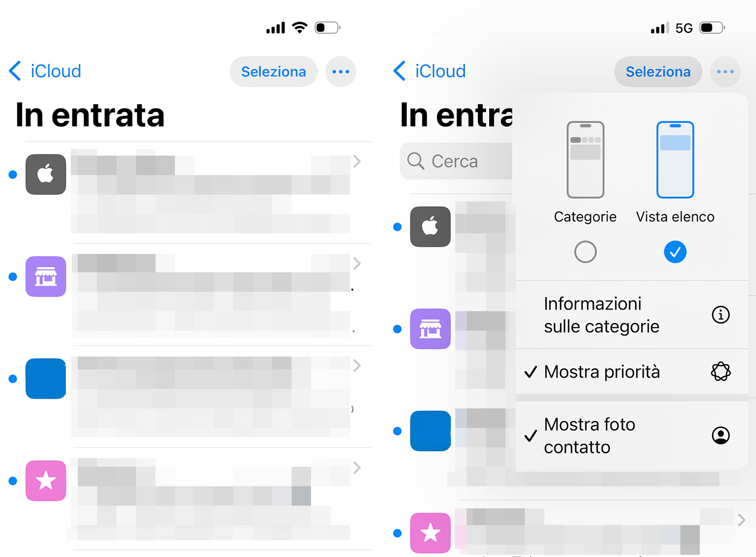Tap the solid blue avatar in the left phone screen
The image size is (756, 557).
click(46, 379)
